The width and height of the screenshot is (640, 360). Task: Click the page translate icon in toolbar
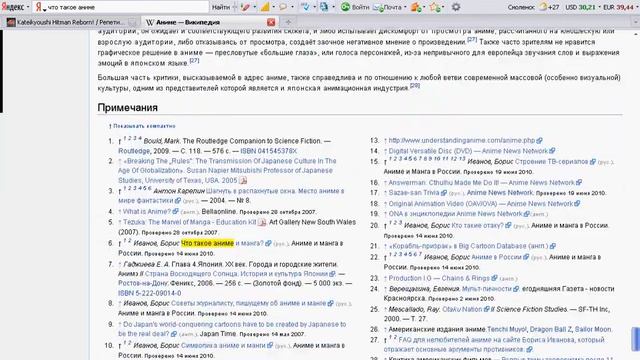324,7
